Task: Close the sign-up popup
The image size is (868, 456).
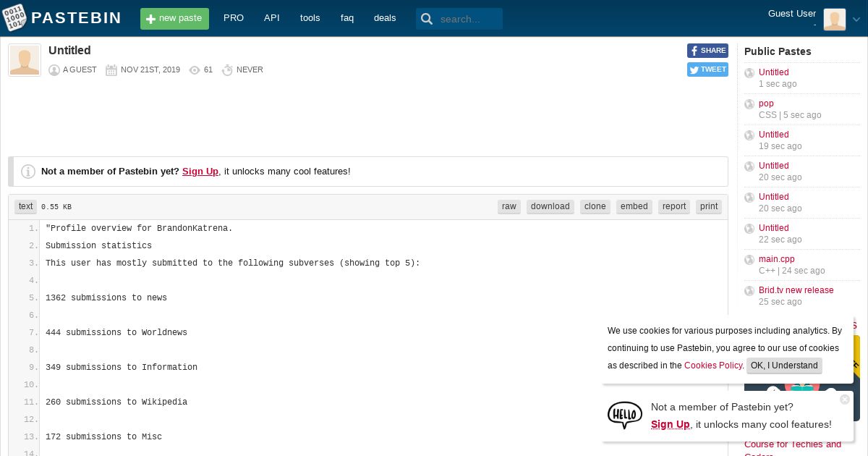Action: coord(844,400)
